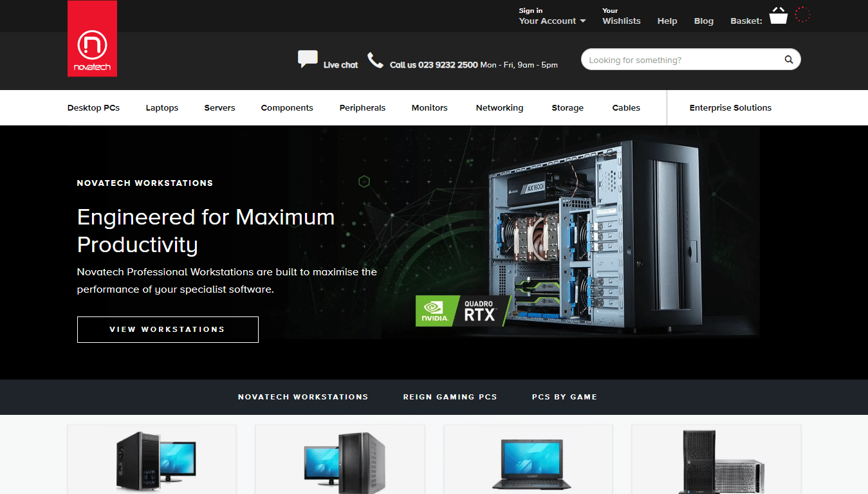Click the Live chat link text

tap(340, 65)
